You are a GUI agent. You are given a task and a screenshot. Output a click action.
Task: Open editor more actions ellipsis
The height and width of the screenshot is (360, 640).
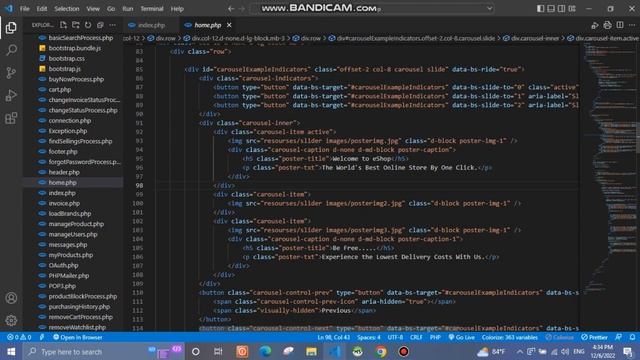632,25
